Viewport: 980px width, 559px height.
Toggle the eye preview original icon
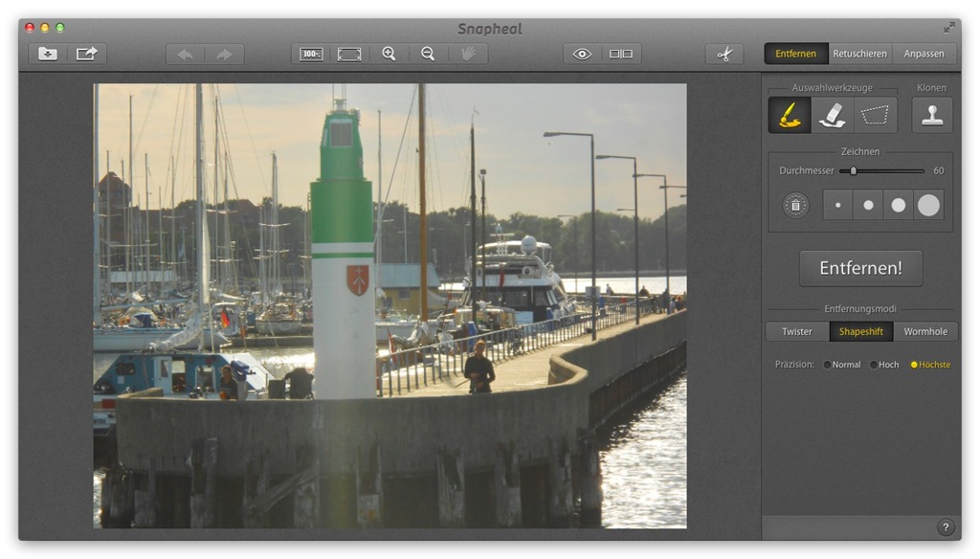click(582, 54)
